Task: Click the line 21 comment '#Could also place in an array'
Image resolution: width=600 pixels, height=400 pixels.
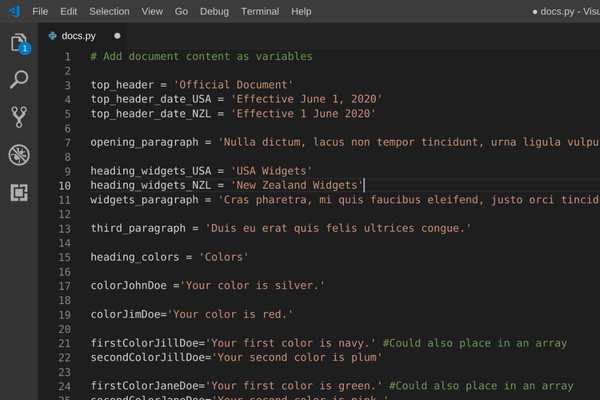Action: tap(475, 343)
